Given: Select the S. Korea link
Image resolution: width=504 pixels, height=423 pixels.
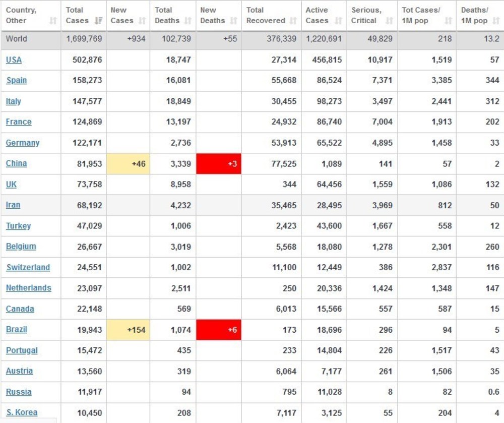Looking at the screenshot, I should 22,412.
